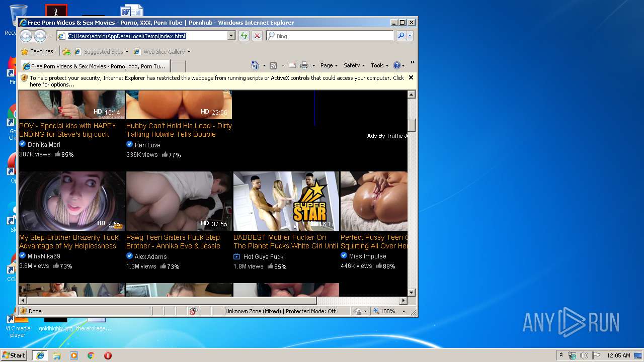Click the pop-up blocker status bar icon
644x362 pixels.
coord(193,311)
